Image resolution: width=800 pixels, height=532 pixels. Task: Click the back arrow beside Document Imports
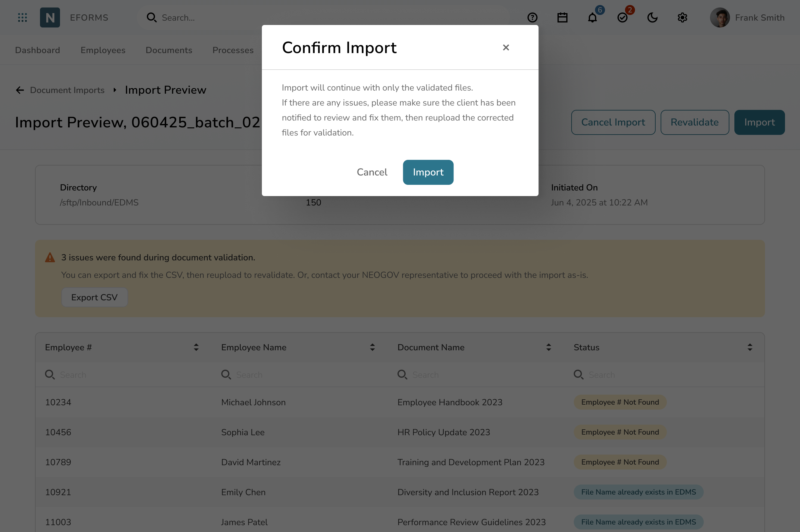pyautogui.click(x=20, y=90)
